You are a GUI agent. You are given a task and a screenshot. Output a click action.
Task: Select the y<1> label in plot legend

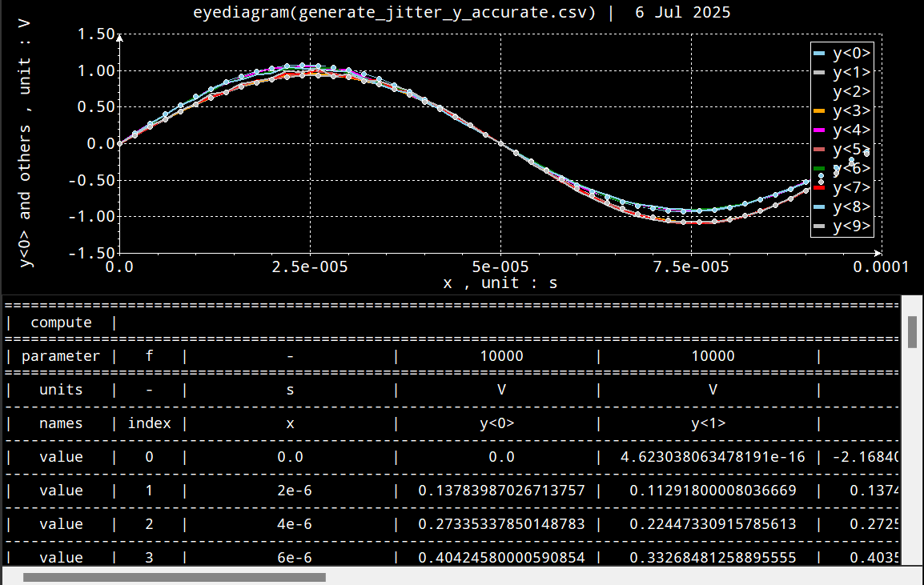(851, 73)
